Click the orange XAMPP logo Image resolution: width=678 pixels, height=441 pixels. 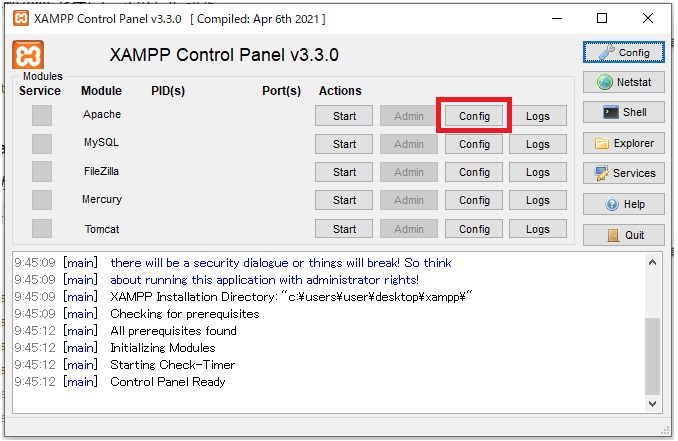click(28, 55)
